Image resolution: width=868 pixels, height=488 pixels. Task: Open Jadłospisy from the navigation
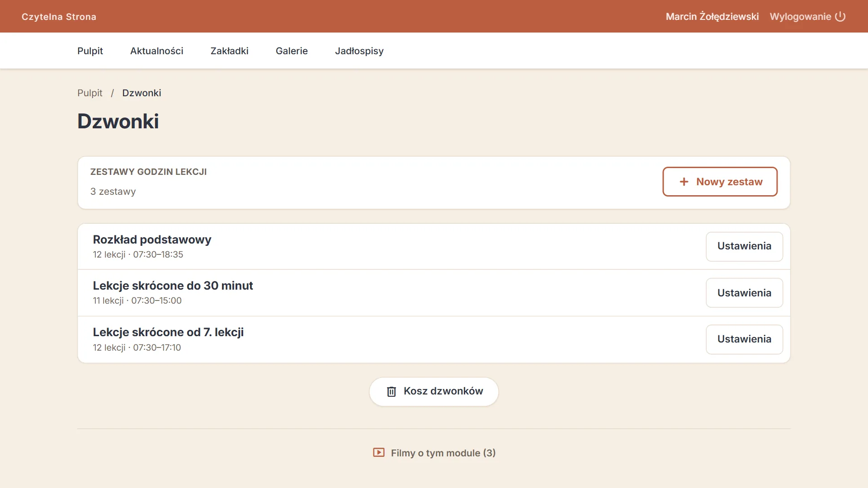(359, 51)
